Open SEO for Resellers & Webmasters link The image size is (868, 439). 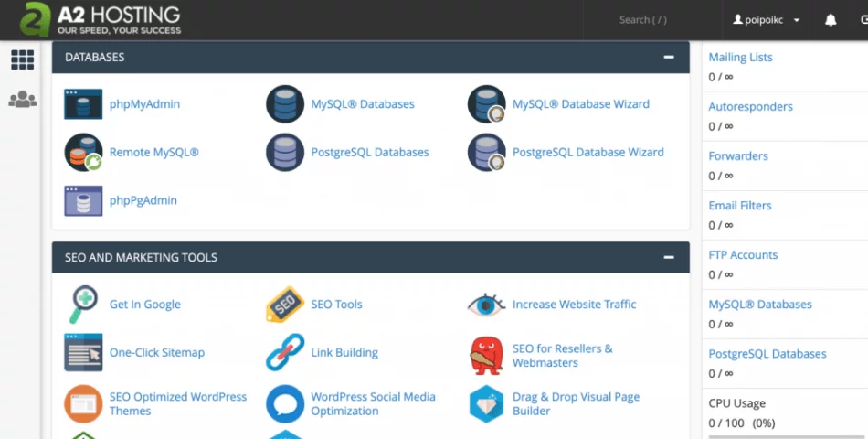click(x=563, y=356)
